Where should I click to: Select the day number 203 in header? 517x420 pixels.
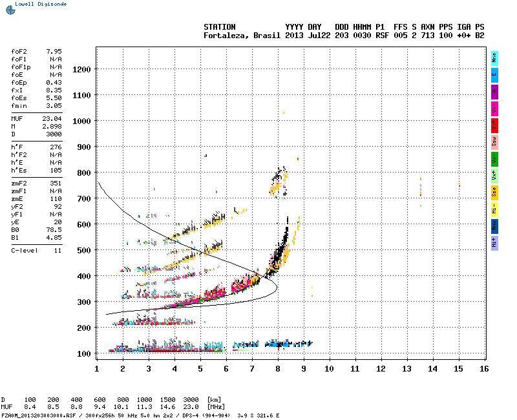click(x=342, y=36)
